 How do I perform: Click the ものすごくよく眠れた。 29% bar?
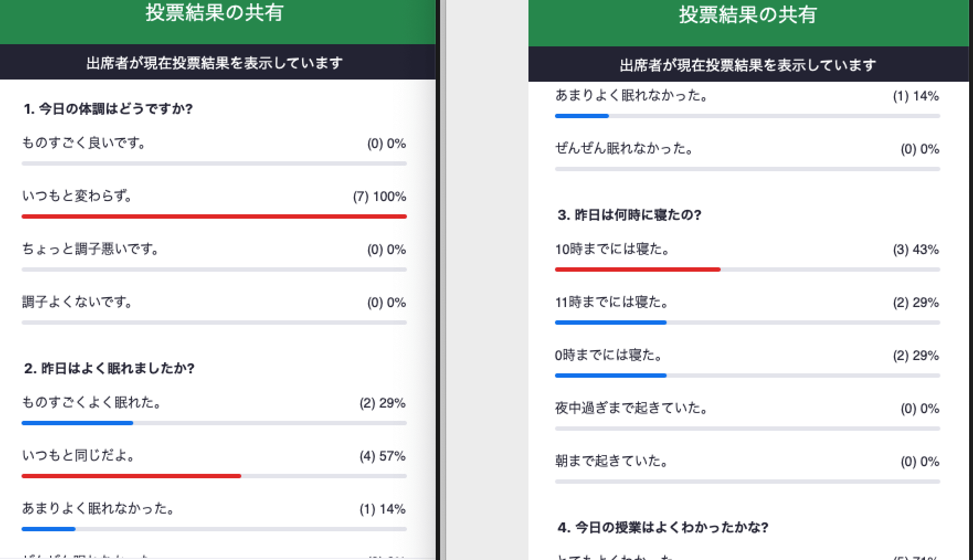(x=77, y=423)
